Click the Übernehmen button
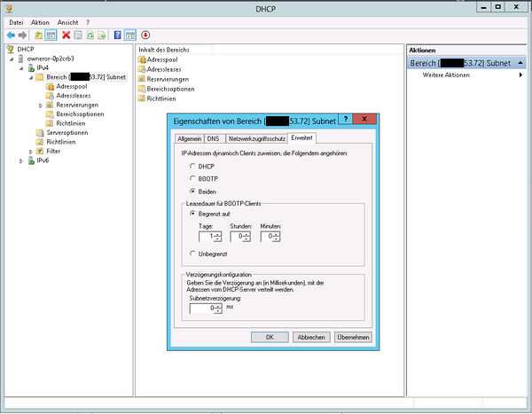 pos(353,337)
